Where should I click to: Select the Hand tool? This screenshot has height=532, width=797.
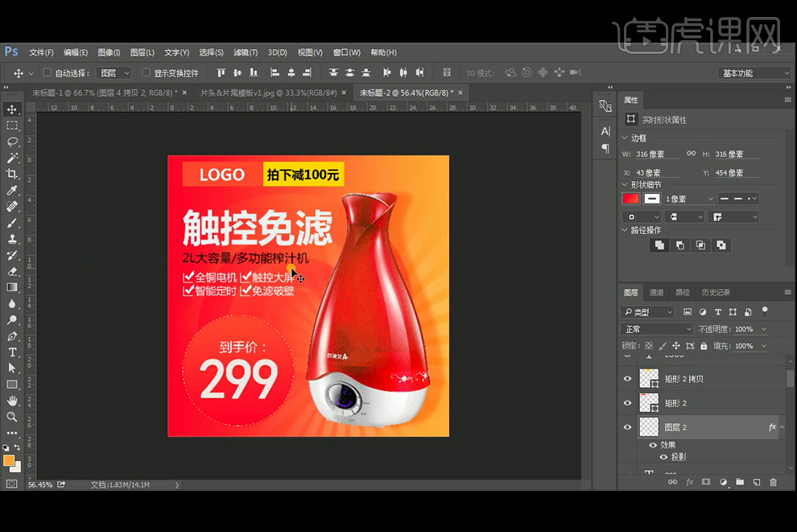pos(12,401)
